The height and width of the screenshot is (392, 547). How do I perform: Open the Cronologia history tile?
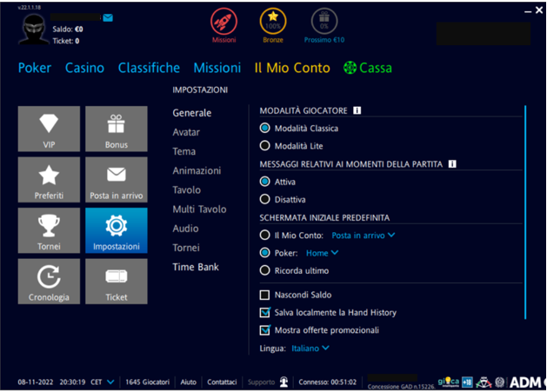49,282
